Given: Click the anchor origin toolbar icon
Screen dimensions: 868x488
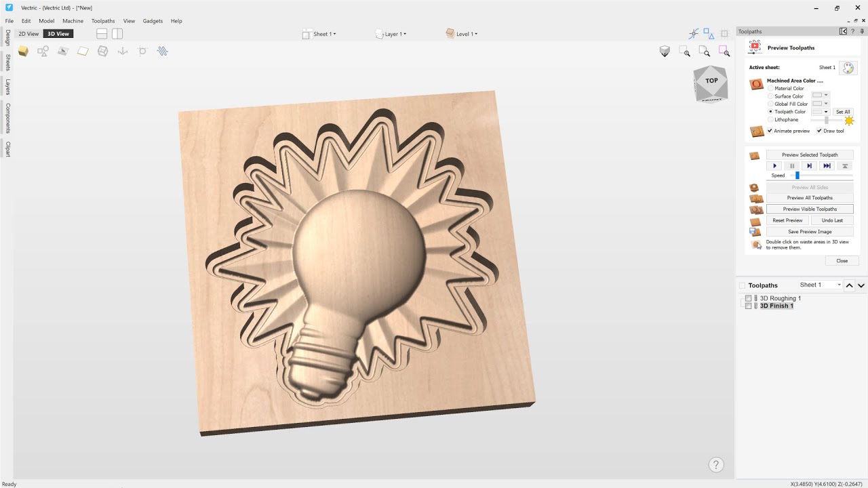Looking at the screenshot, I should click(123, 51).
